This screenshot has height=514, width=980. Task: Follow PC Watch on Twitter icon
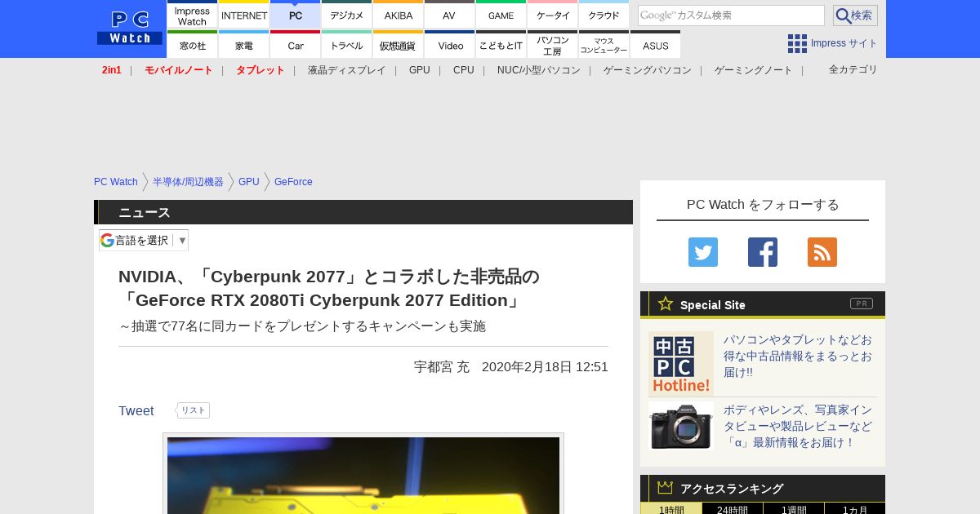(703, 252)
